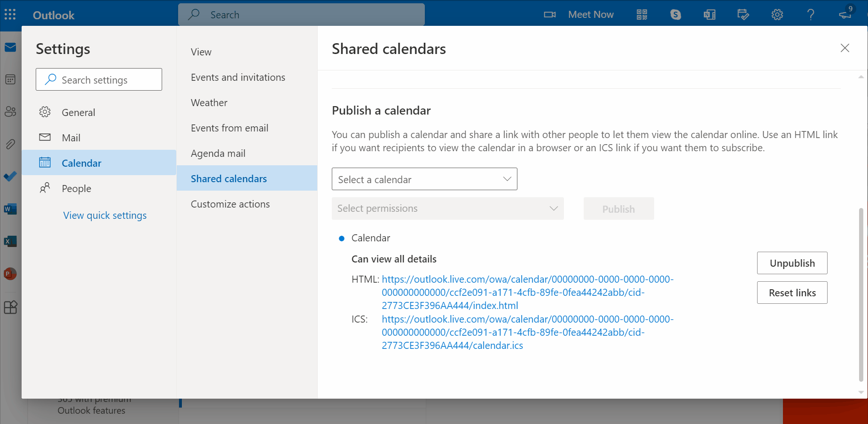
Task: Click the Outlook brand title
Action: click(54, 15)
